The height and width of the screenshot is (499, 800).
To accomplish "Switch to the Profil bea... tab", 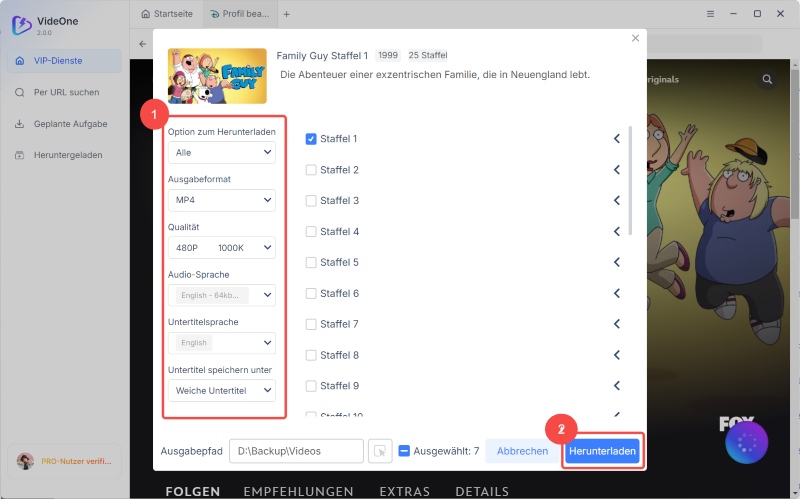I will (239, 14).
